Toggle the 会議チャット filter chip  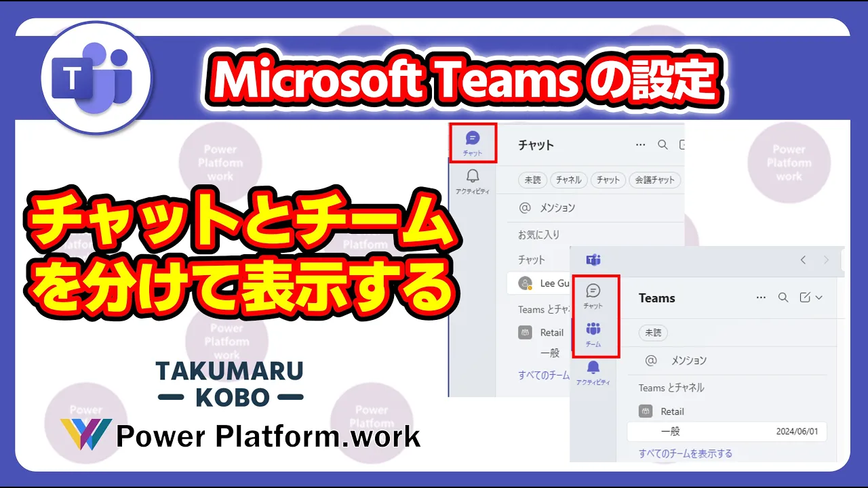[x=654, y=180]
